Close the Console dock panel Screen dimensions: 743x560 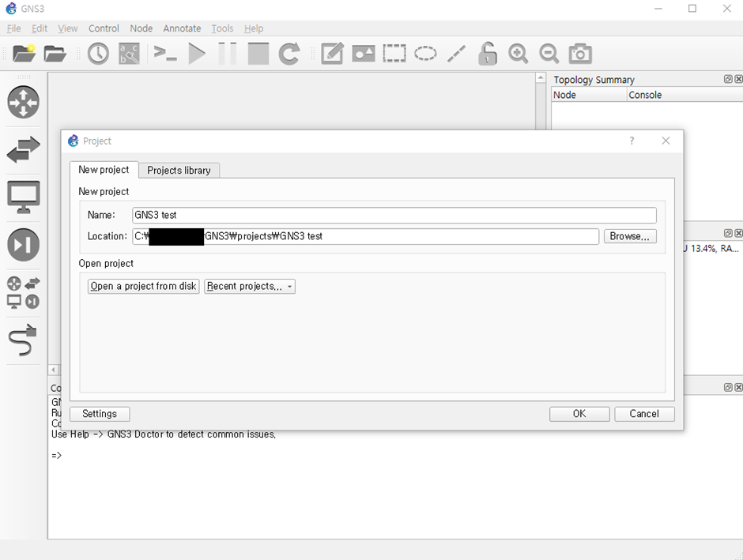point(738,387)
